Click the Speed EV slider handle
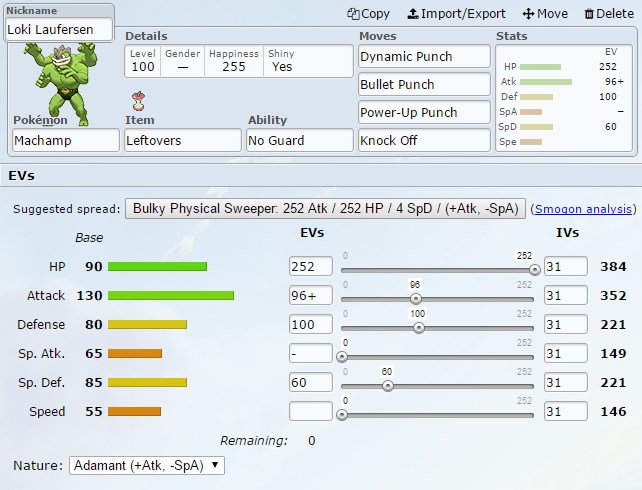Image resolution: width=642 pixels, height=490 pixels. (x=342, y=415)
